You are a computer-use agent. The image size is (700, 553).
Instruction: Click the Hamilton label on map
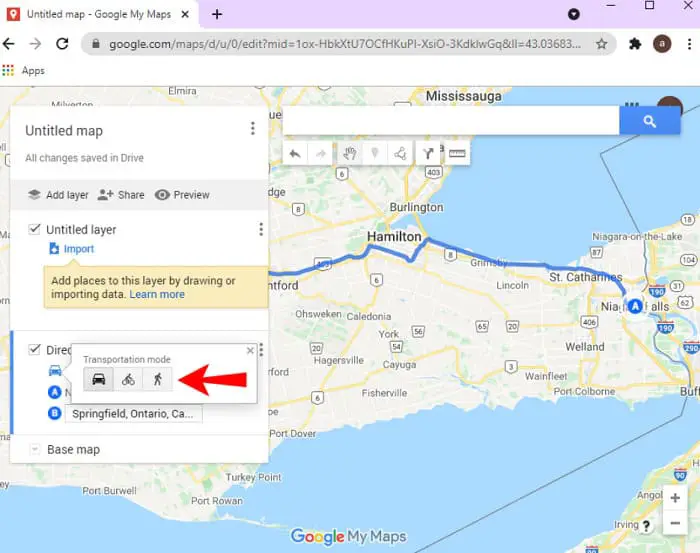coord(394,237)
